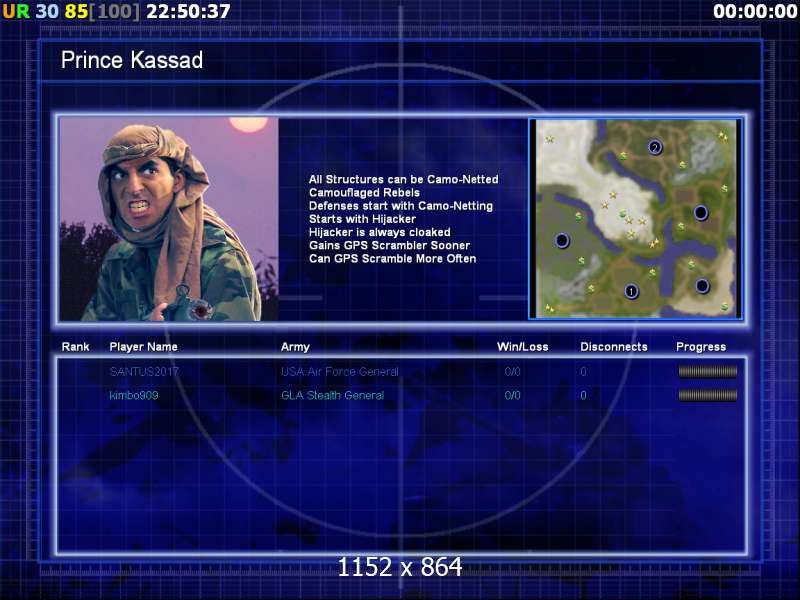This screenshot has height=600, width=800.
Task: Click USA Air Force General army entry
Action: point(339,372)
